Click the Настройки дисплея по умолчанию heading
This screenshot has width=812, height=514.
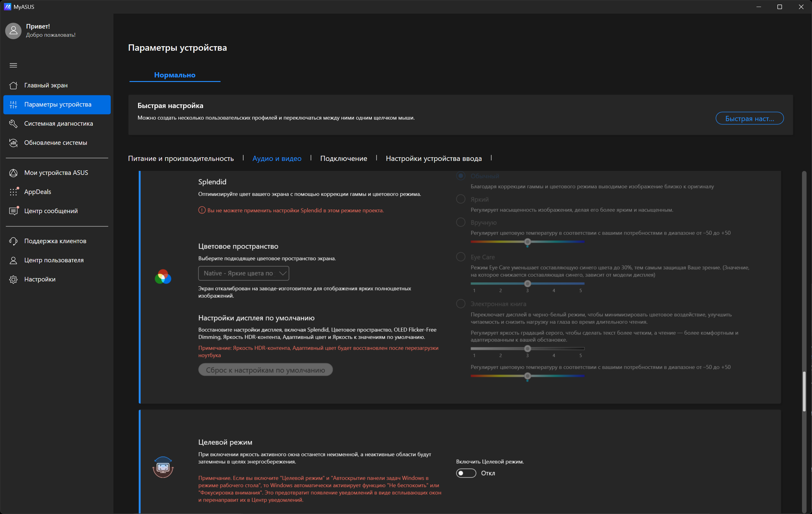256,318
